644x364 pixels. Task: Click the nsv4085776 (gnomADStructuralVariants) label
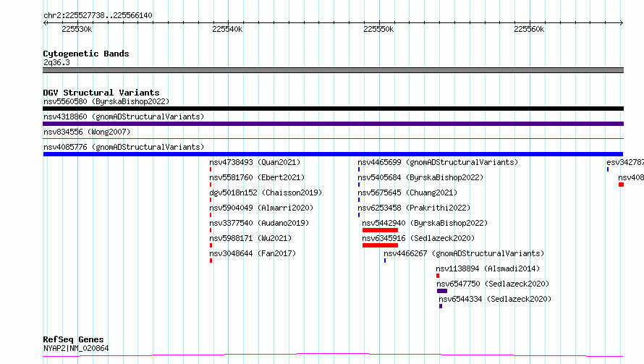(x=124, y=147)
